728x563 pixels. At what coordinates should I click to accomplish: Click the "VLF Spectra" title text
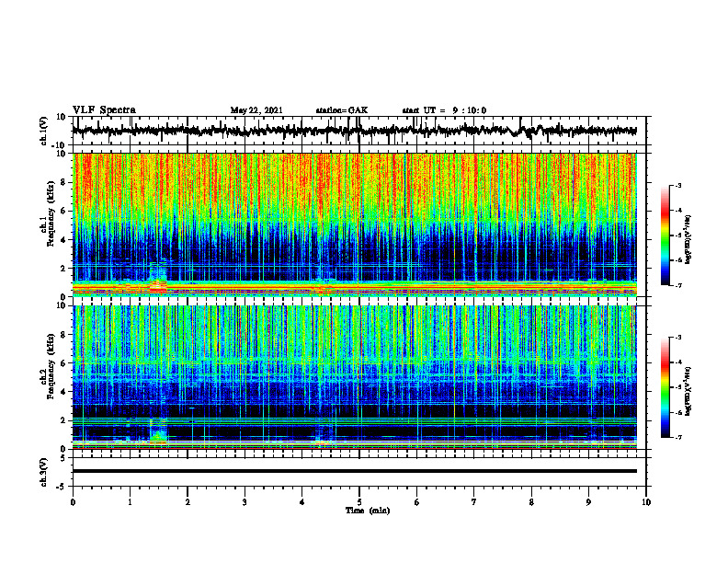[104, 110]
